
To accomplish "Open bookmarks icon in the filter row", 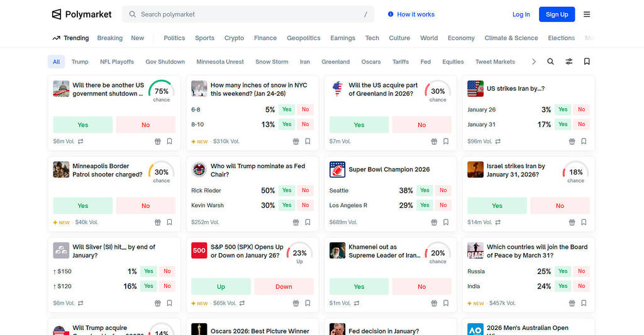I will tap(587, 62).
